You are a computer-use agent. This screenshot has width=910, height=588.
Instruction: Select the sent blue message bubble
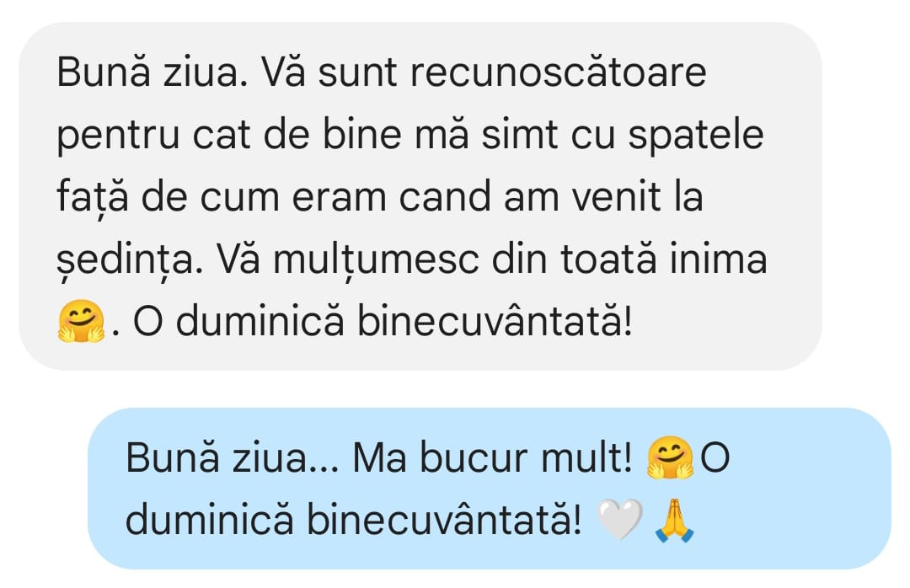490,488
